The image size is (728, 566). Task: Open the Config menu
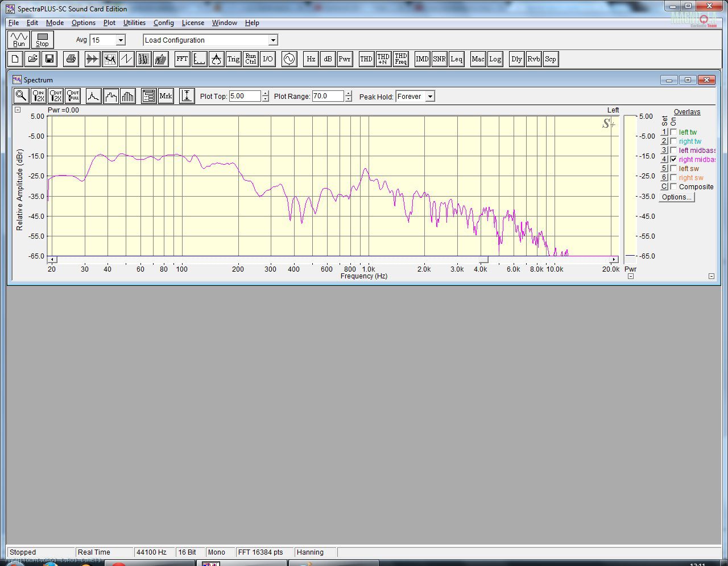(163, 23)
